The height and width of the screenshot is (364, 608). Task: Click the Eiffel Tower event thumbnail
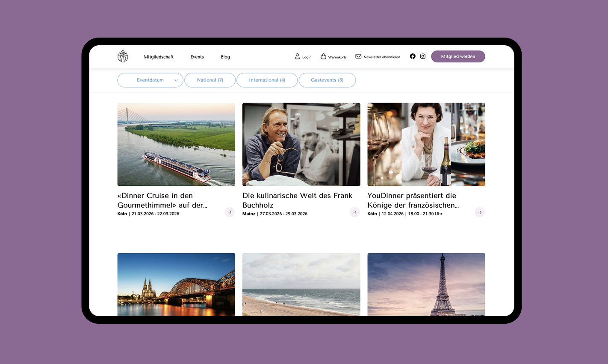[x=426, y=285]
